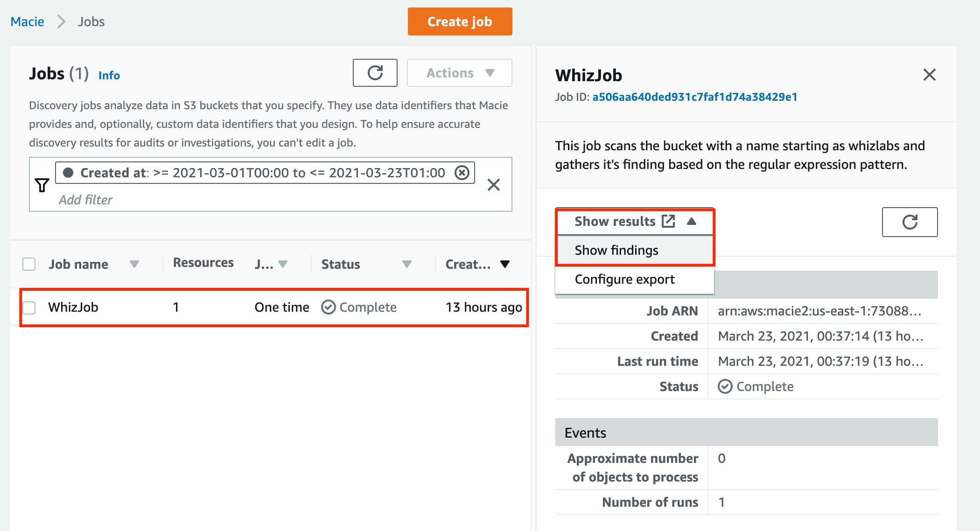Select the Configure export menu item
The width and height of the screenshot is (980, 531).
[x=624, y=279]
